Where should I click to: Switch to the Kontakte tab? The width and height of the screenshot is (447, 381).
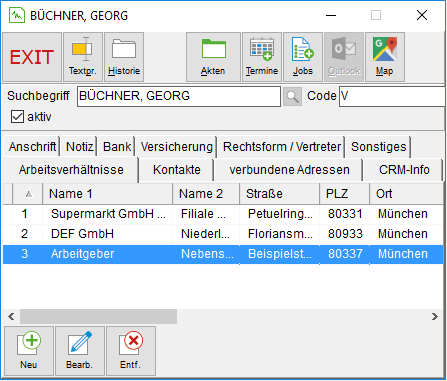coord(177,170)
